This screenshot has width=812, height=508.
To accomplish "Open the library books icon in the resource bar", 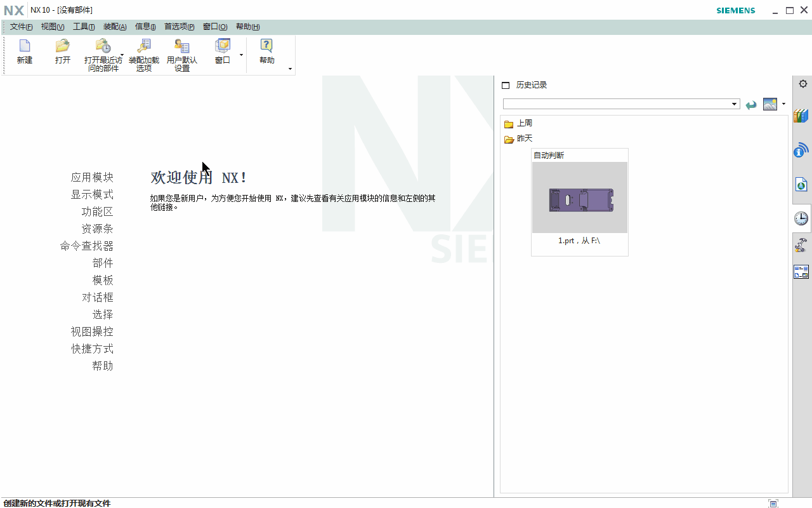I will click(801, 116).
